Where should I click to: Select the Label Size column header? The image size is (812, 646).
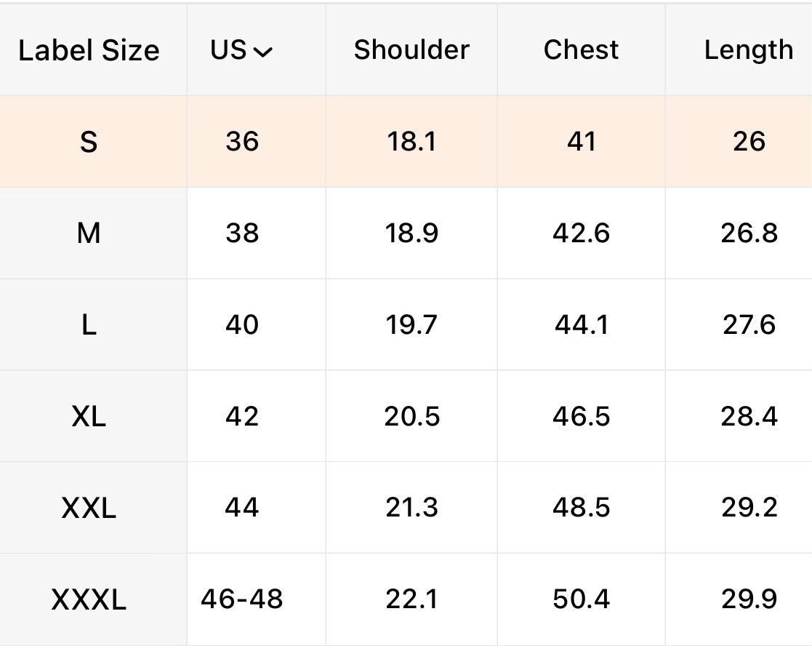(x=89, y=50)
